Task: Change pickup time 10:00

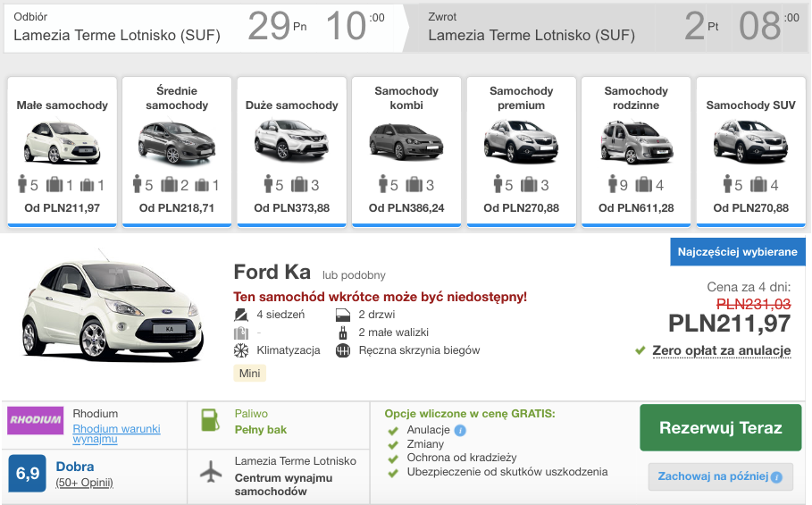Action: [356, 26]
